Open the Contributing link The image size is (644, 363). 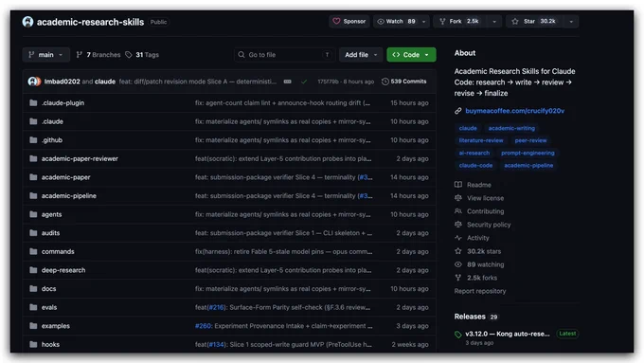[485, 211]
